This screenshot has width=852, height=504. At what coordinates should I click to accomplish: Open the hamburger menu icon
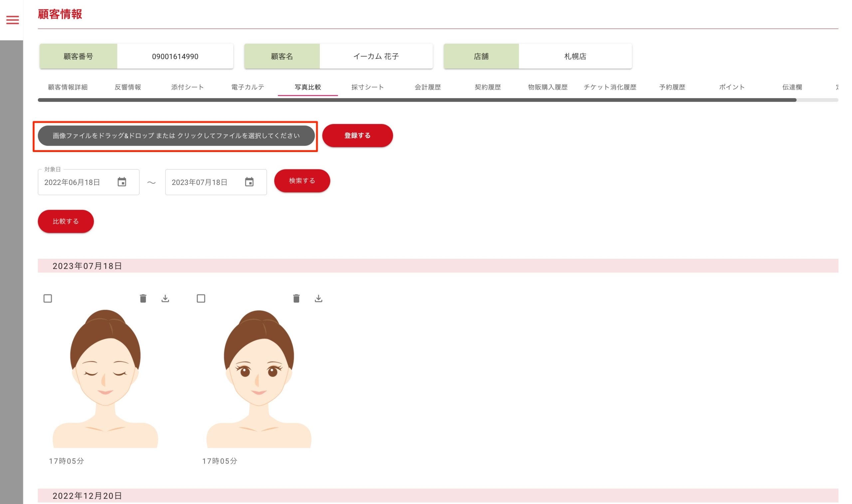(13, 20)
